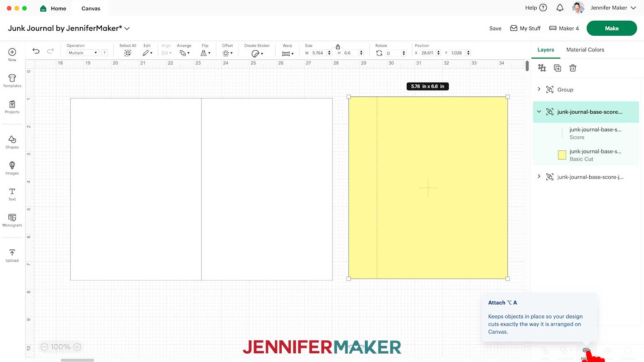
Task: Click the operation help question button
Action: click(x=104, y=53)
